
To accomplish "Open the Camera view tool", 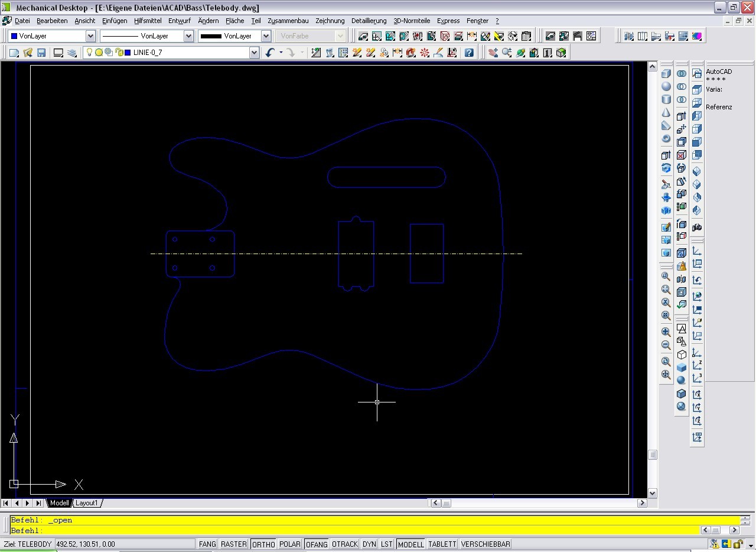I will pyautogui.click(x=697, y=228).
